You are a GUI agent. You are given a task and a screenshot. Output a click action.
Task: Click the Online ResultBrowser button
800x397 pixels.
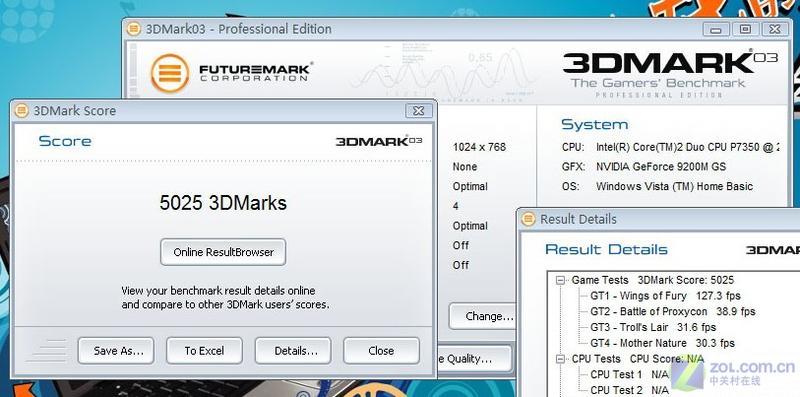[x=223, y=252]
